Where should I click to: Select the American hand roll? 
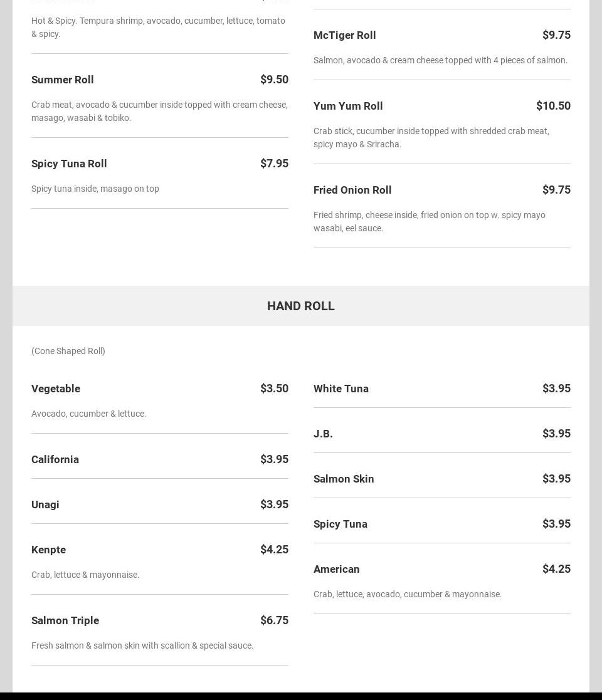click(337, 569)
